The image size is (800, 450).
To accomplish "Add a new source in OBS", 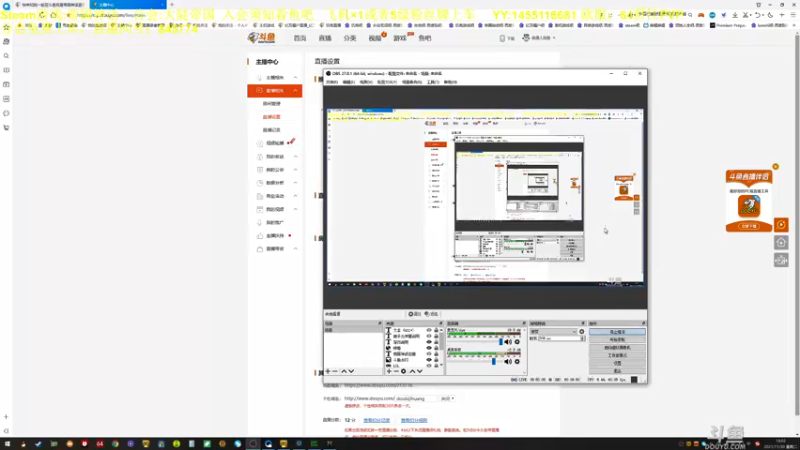I will (x=389, y=371).
